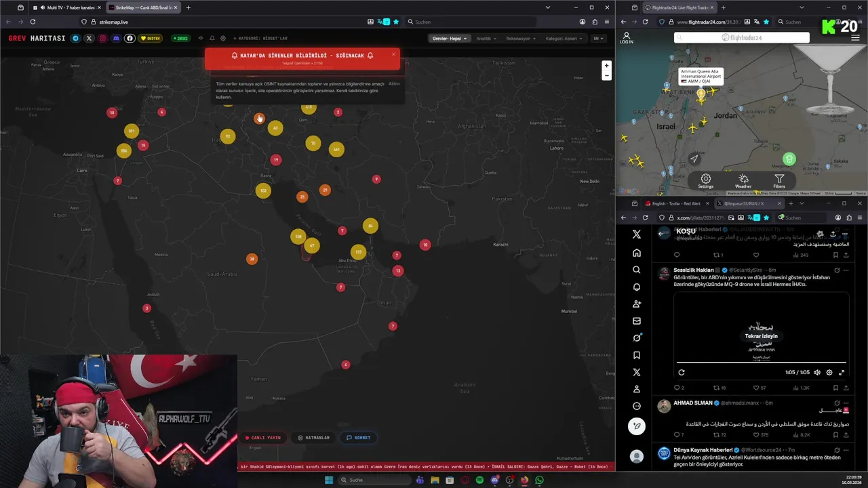Open Discord icon in StrikeMap header
Image resolution: width=868 pixels, height=488 pixels.
click(x=116, y=39)
